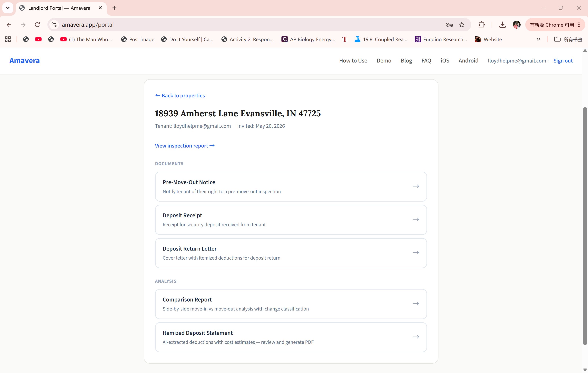Open the AP Biology Energy bookmark
This screenshot has height=373, width=588.
click(x=308, y=39)
